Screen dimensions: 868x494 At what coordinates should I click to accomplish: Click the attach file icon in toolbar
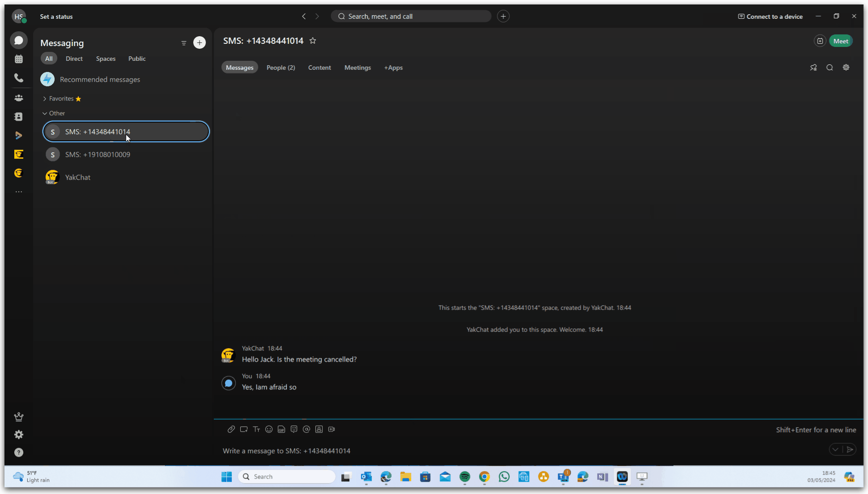231,429
